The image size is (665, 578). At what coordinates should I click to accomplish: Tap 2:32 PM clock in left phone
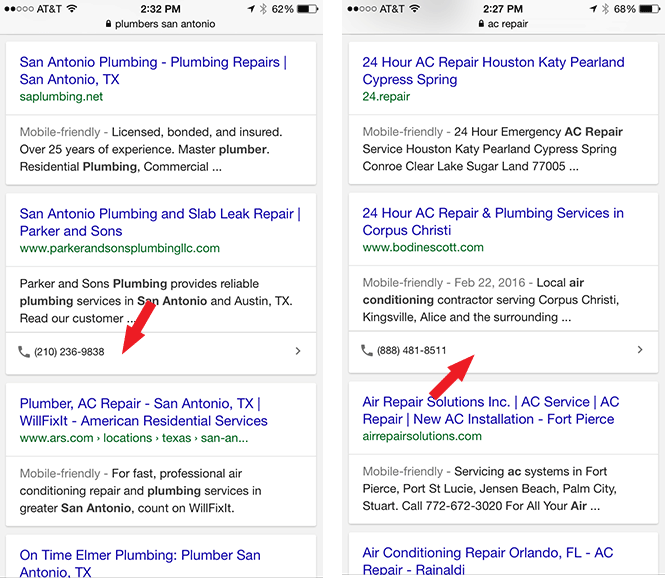[161, 9]
